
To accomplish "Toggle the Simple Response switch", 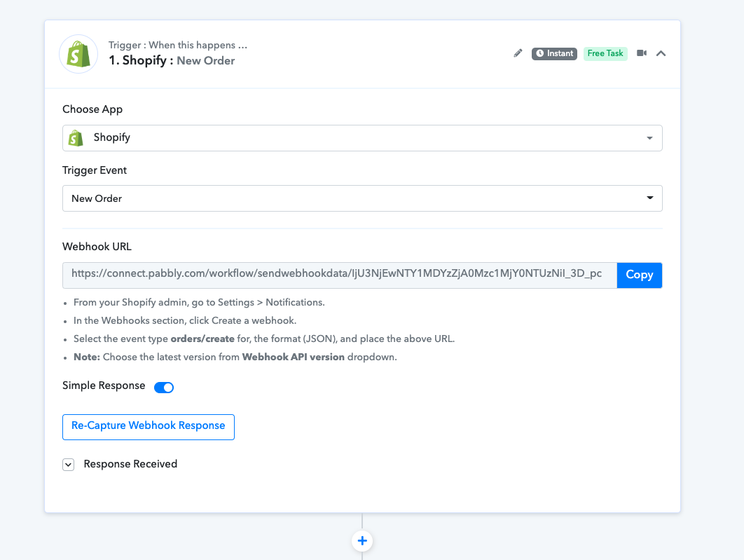I will click(x=164, y=388).
